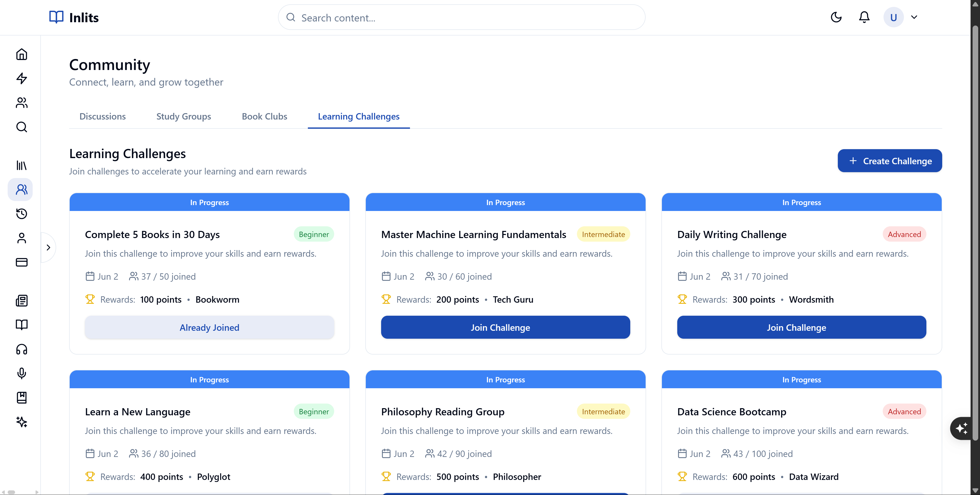980x495 pixels.
Task: Switch to the Study Groups tab
Action: [183, 116]
